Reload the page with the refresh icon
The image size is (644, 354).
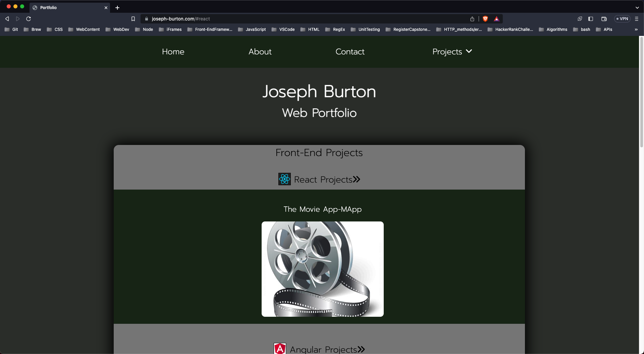click(29, 19)
